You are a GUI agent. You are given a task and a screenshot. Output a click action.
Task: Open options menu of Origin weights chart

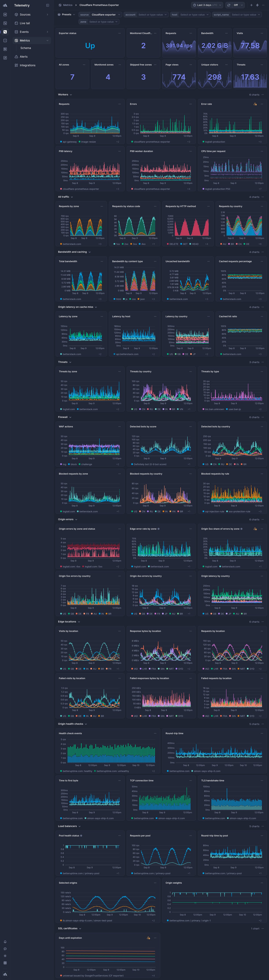pyautogui.click(x=262, y=883)
